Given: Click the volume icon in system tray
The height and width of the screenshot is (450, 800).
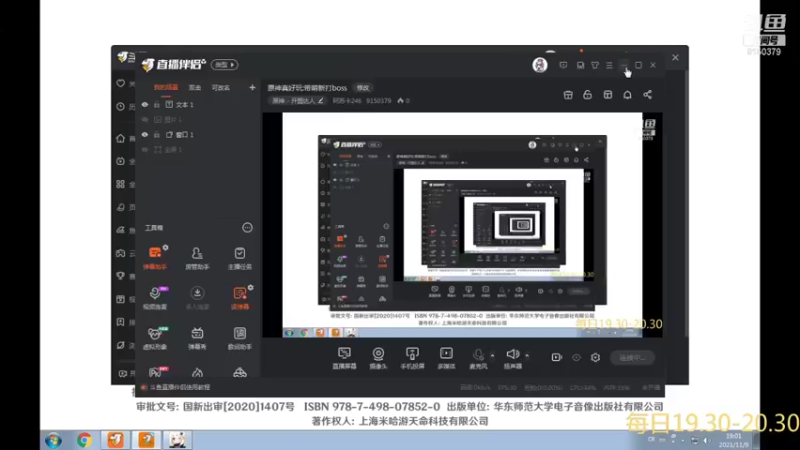Looking at the screenshot, I should point(707,440).
